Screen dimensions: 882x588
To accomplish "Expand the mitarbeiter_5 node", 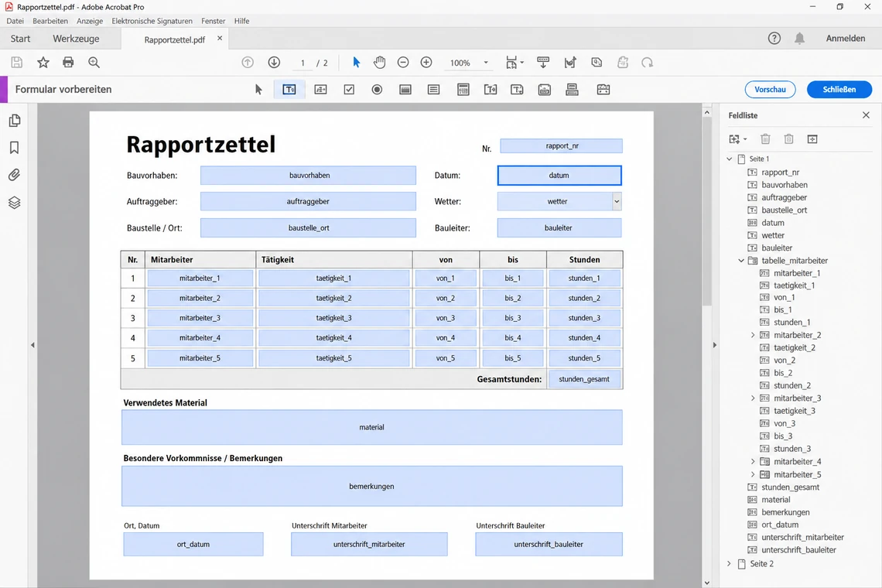I will 754,474.
